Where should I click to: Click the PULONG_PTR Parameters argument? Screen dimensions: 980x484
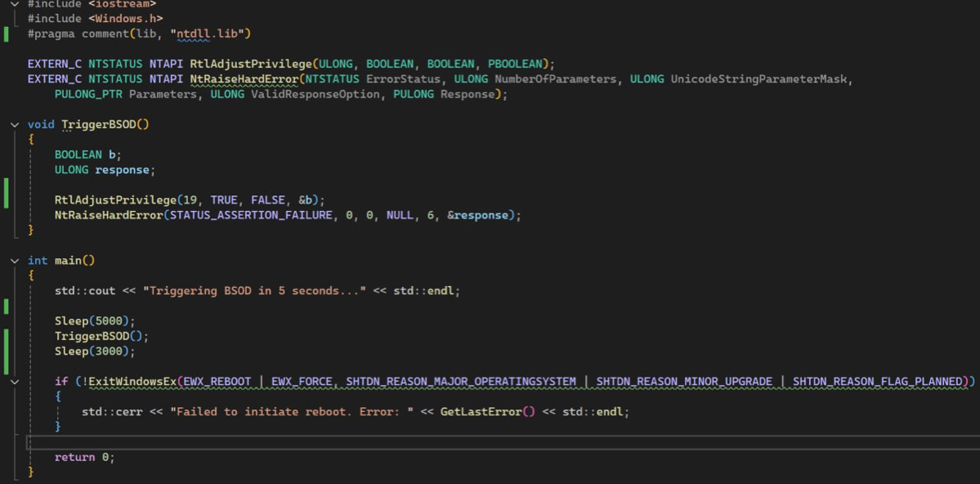(x=126, y=95)
